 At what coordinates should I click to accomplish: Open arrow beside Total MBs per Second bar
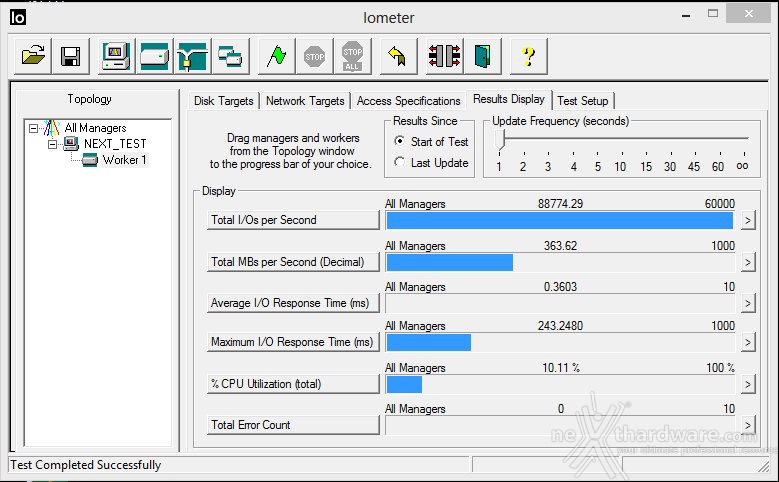(x=747, y=262)
